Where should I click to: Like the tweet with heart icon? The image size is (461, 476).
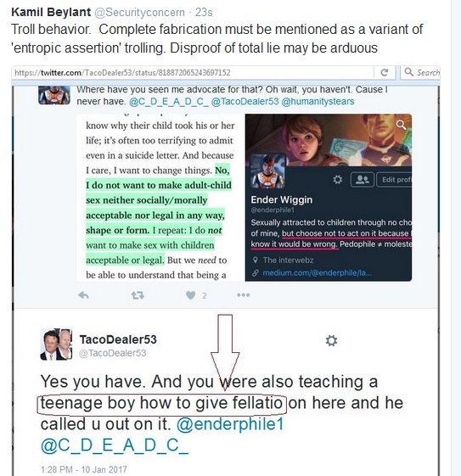pos(191,295)
